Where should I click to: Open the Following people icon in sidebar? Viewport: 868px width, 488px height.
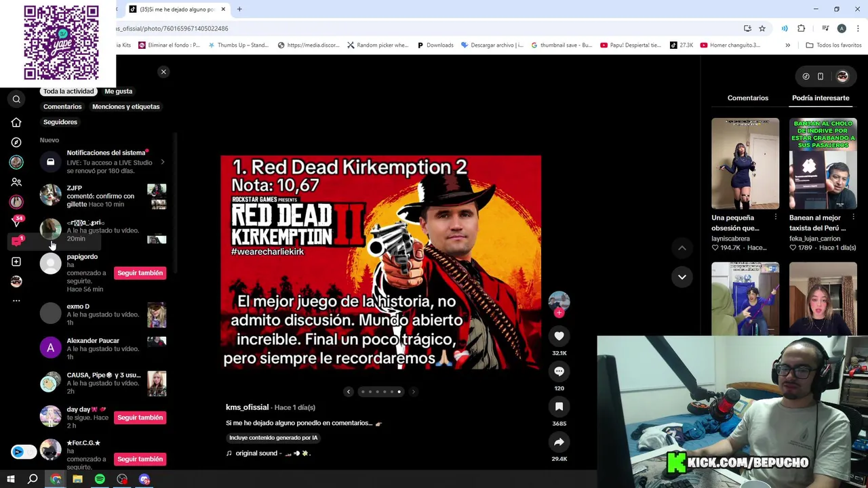pos(16,182)
